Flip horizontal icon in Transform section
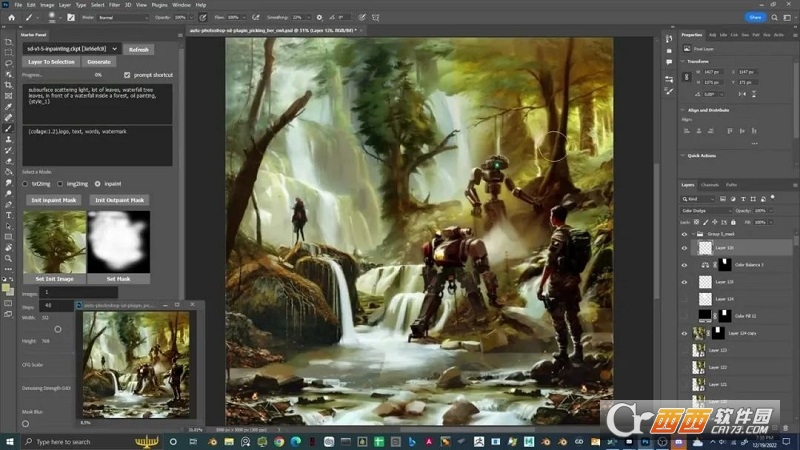800x450 pixels. click(x=742, y=94)
